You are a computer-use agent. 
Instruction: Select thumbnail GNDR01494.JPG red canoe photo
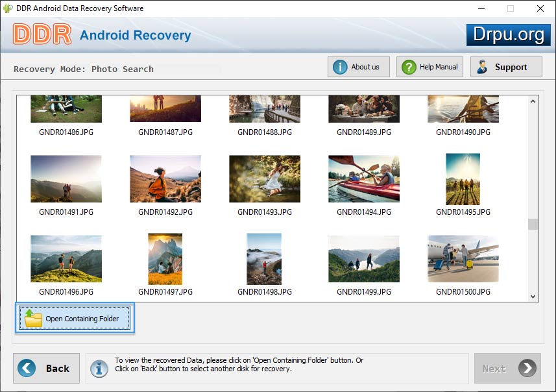364,178
